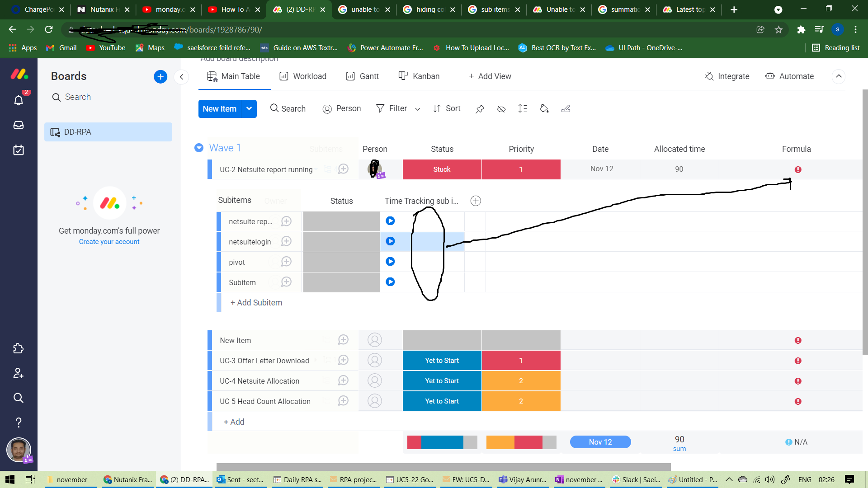Click the Stuck status cell
Viewport: 868px width, 488px height.
point(442,169)
